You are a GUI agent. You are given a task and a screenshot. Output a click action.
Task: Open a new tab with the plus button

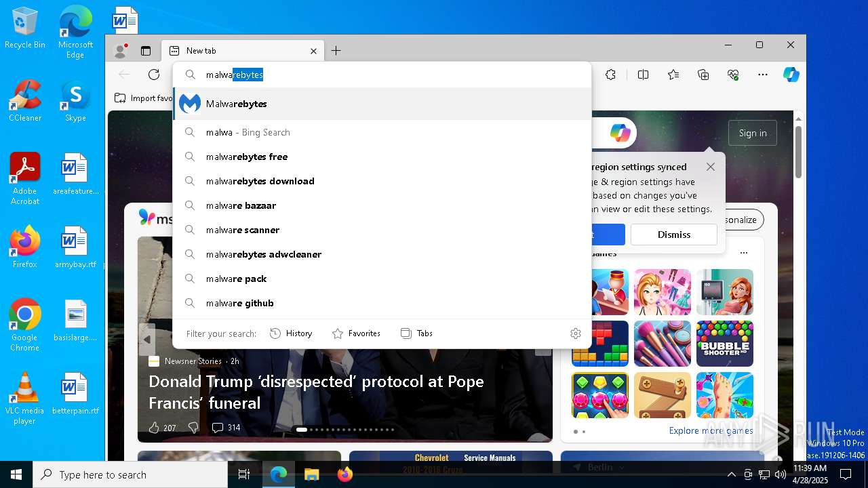336,51
